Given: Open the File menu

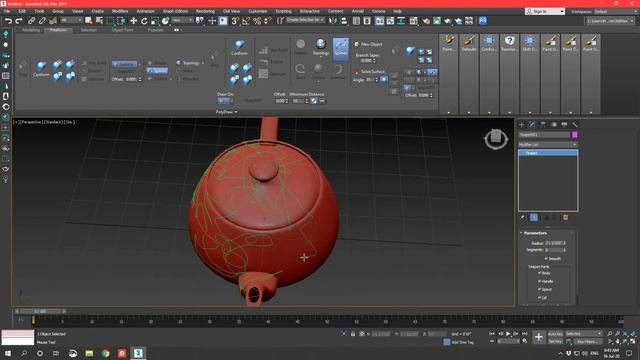Looking at the screenshot, I should (x=7, y=11).
